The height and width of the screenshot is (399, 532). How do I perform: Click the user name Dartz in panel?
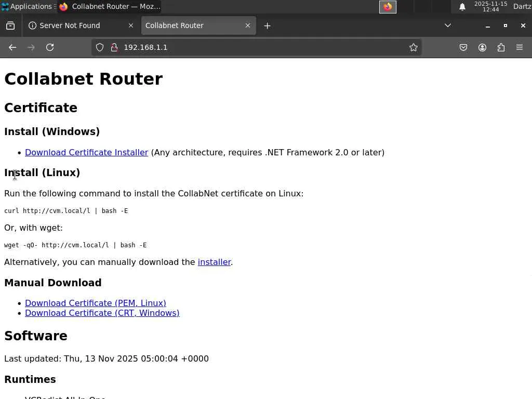point(522,6)
